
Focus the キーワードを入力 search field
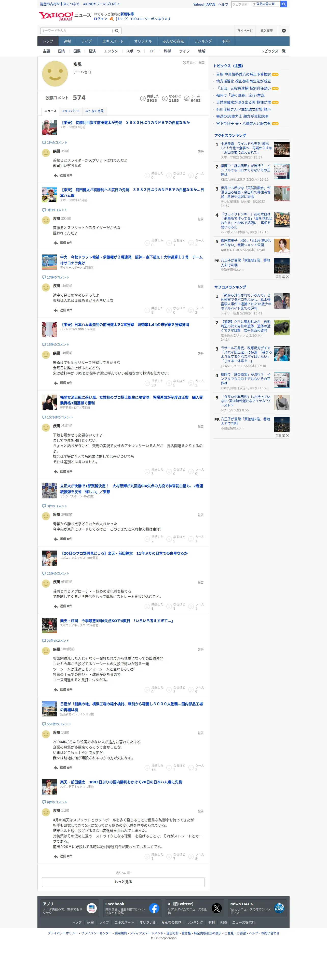coord(76,31)
